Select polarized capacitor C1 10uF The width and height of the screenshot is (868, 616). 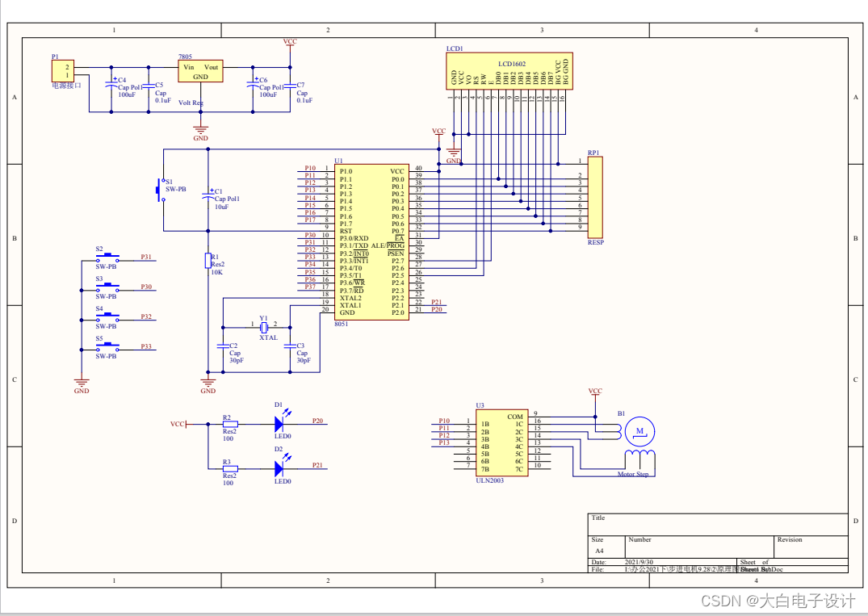coord(208,195)
